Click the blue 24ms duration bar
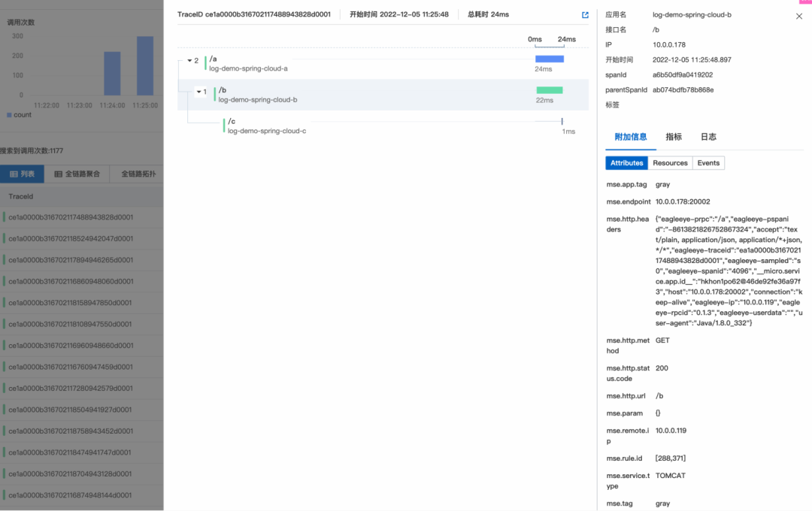 (x=550, y=59)
